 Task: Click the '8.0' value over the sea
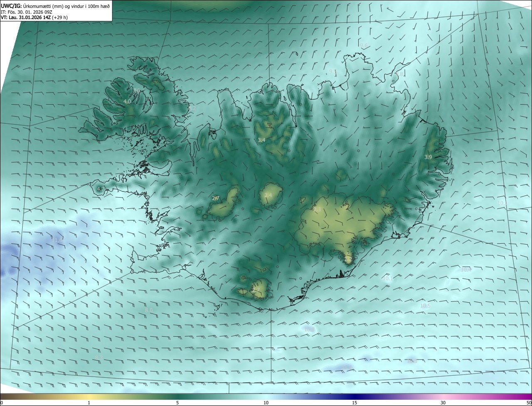click(149, 310)
